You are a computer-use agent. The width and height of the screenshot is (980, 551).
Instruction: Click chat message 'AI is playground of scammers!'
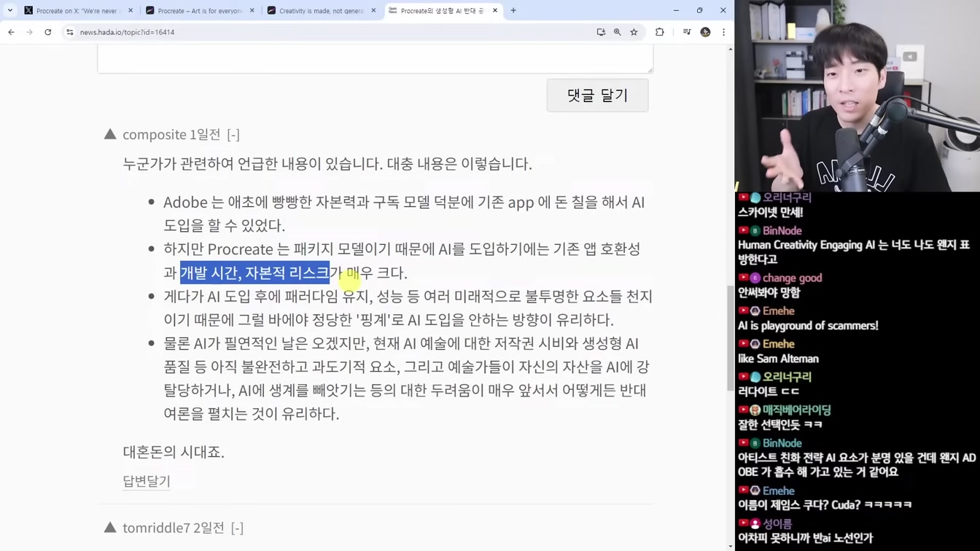(808, 326)
